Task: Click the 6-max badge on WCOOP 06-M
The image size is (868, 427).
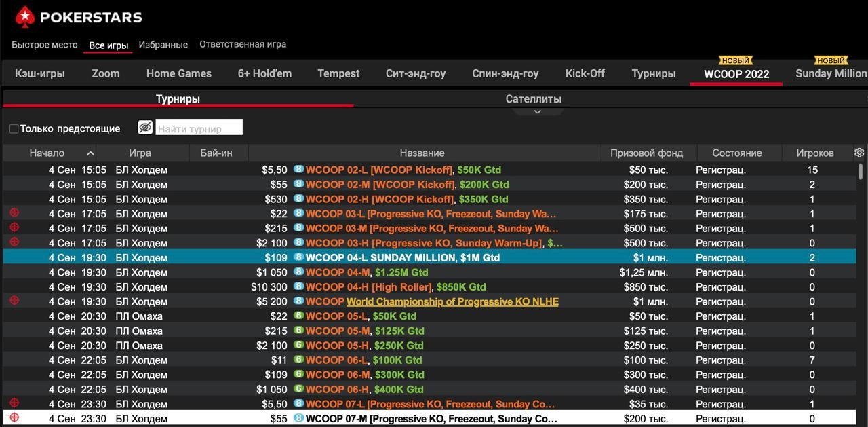Action: (x=298, y=375)
